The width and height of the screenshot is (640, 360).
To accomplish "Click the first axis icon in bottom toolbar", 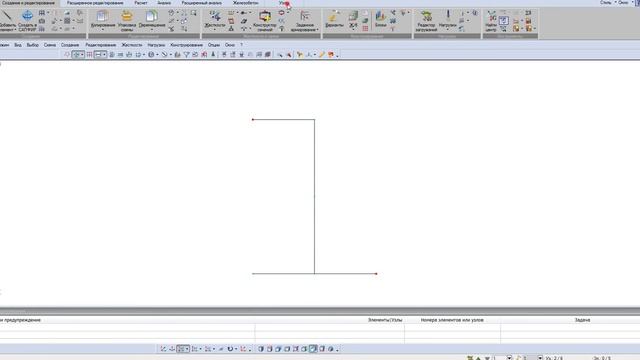I will click(x=163, y=349).
